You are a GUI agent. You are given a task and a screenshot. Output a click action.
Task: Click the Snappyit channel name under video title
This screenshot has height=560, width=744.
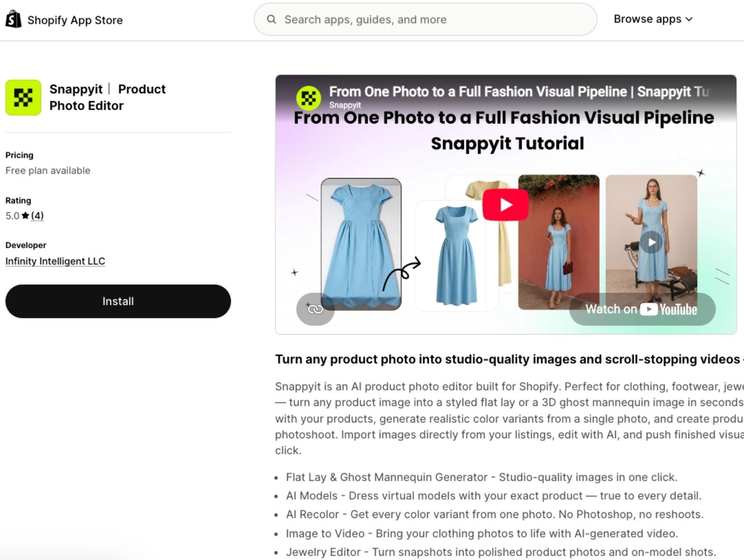[345, 105]
